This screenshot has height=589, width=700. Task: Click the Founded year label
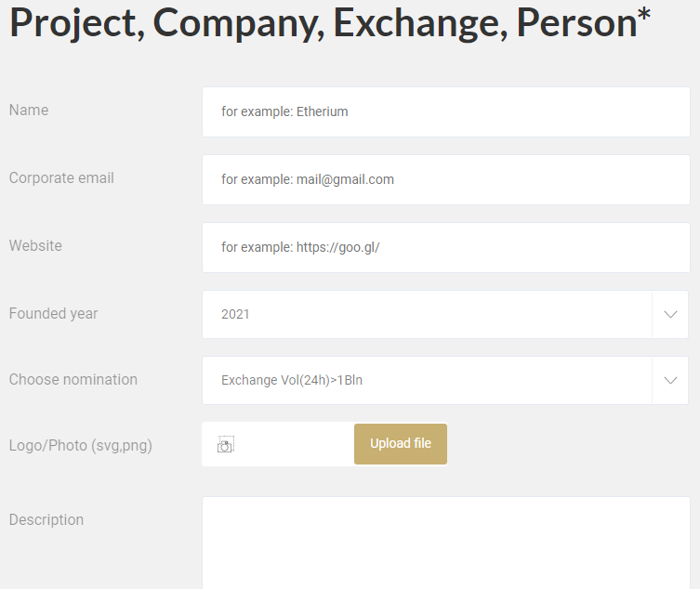[53, 313]
